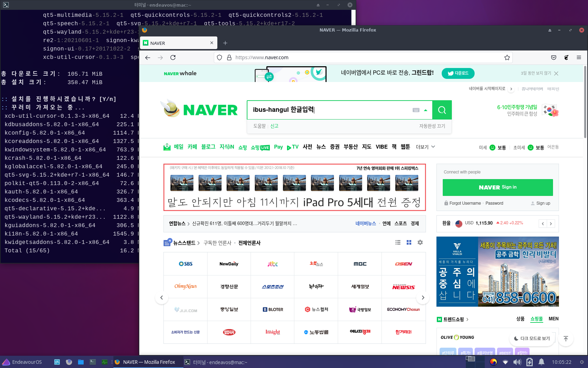Image resolution: width=588 pixels, height=368 pixels.
Task: Show previous exchange rate item
Action: tap(543, 224)
